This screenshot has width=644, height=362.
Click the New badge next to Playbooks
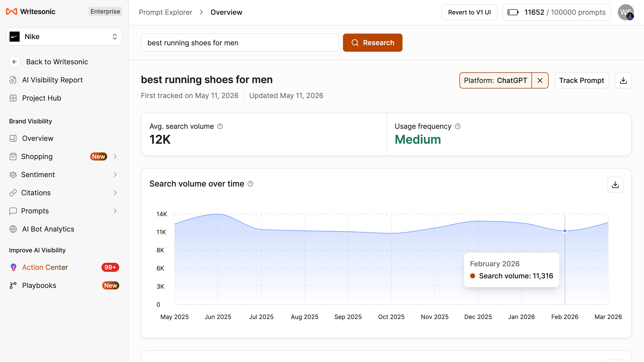pyautogui.click(x=111, y=285)
